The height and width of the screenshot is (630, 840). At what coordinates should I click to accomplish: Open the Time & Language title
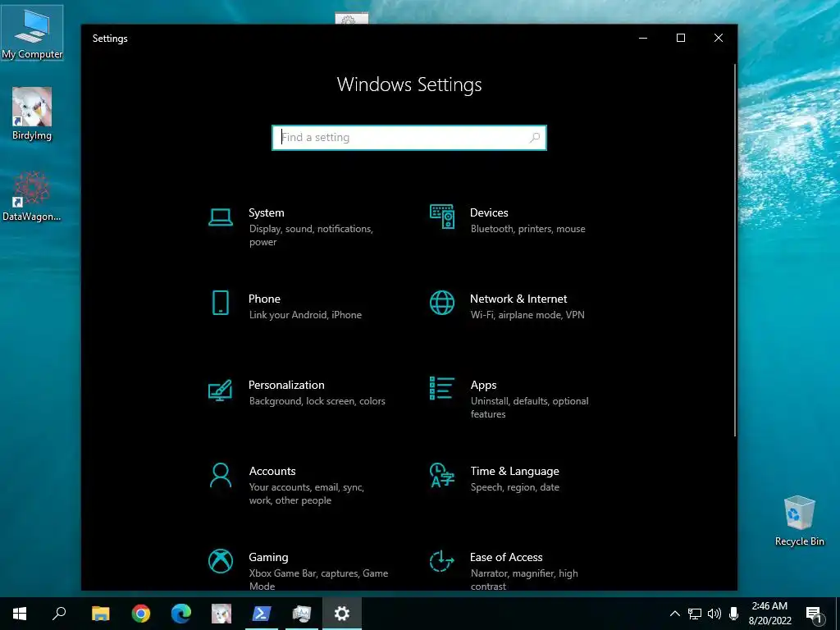click(x=515, y=472)
